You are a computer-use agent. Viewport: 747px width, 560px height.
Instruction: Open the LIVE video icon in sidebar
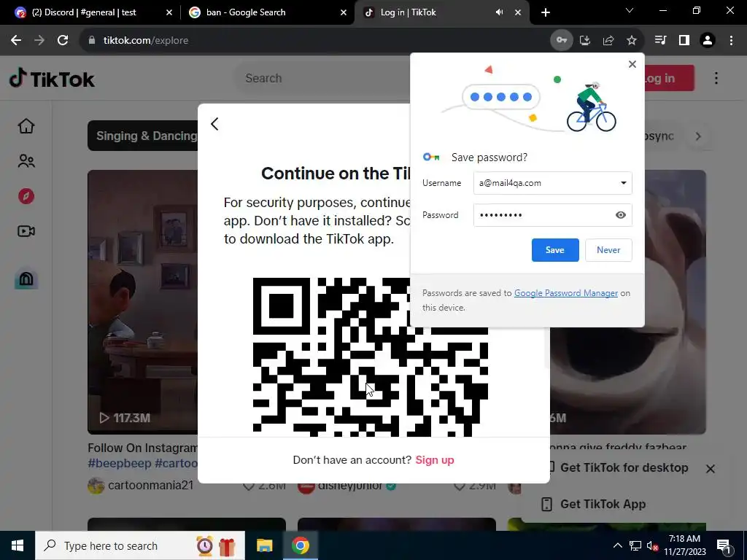click(26, 231)
